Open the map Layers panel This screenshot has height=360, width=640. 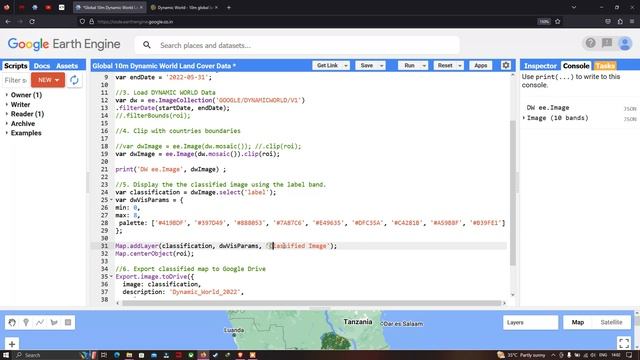point(531,322)
